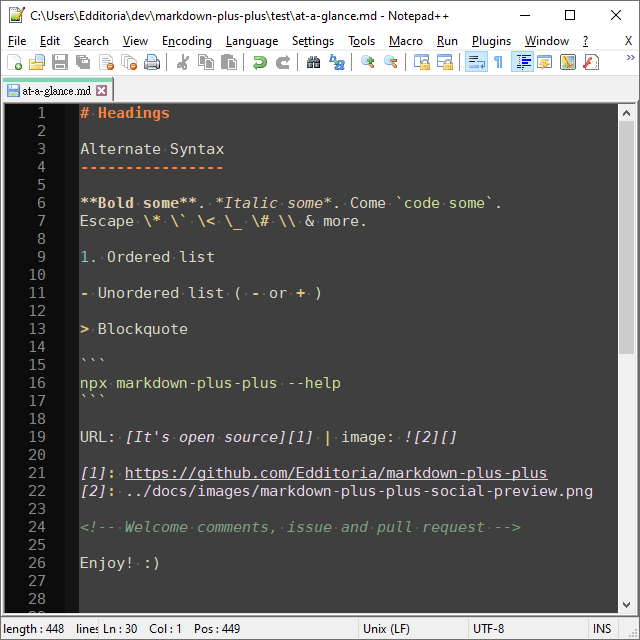This screenshot has width=640, height=640.
Task: Zoom out with the magnifier minus icon
Action: pos(391,62)
